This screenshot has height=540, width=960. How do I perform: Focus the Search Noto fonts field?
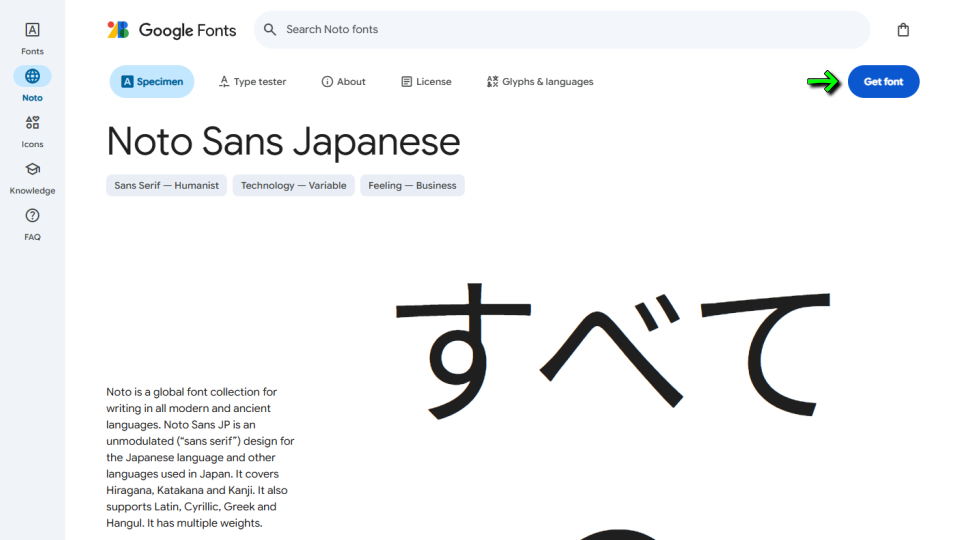click(562, 29)
